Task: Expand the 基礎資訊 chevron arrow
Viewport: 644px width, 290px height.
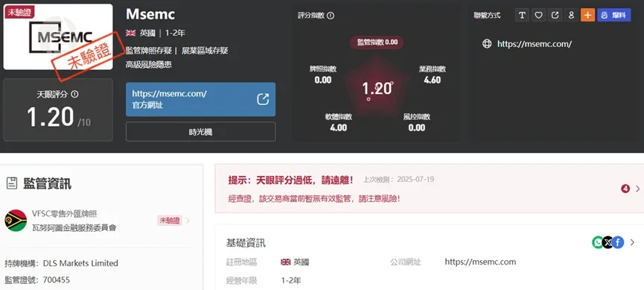Action: [633, 243]
